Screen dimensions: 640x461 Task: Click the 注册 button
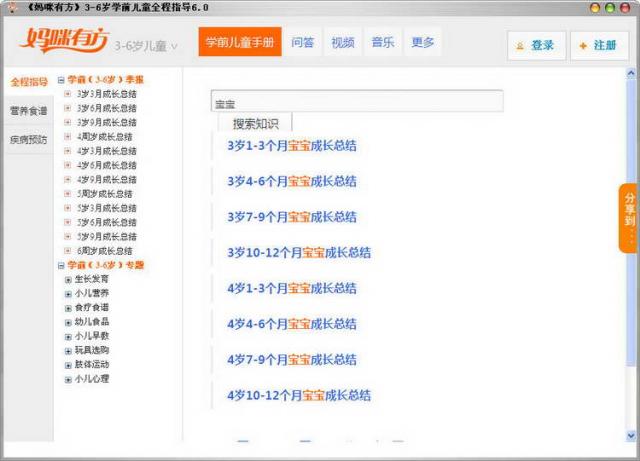(599, 46)
